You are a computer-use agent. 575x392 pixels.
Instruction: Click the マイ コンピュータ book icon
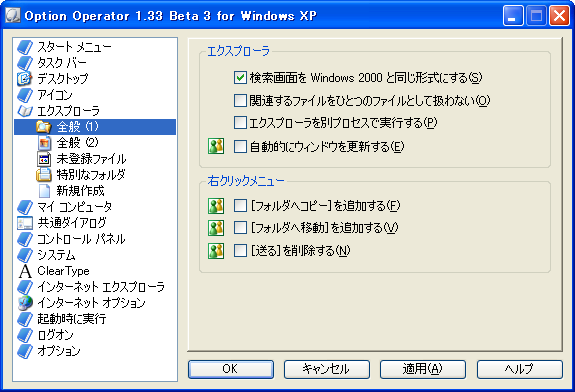click(x=25, y=207)
